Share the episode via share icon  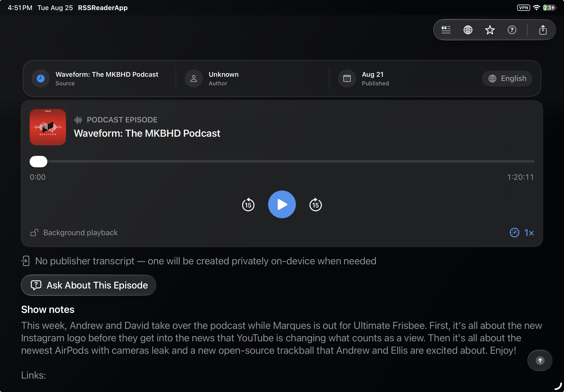(543, 30)
